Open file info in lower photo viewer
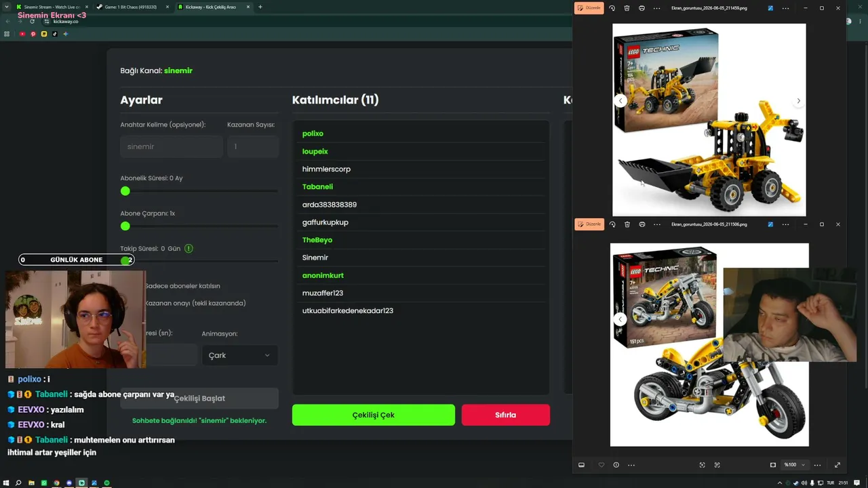Screen dimensions: 868x488 [616, 465]
